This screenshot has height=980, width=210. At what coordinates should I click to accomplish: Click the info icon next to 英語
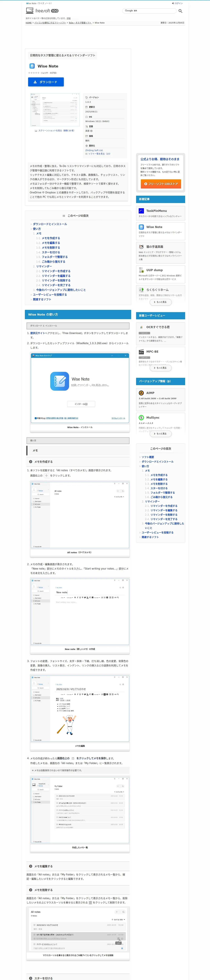91,131
